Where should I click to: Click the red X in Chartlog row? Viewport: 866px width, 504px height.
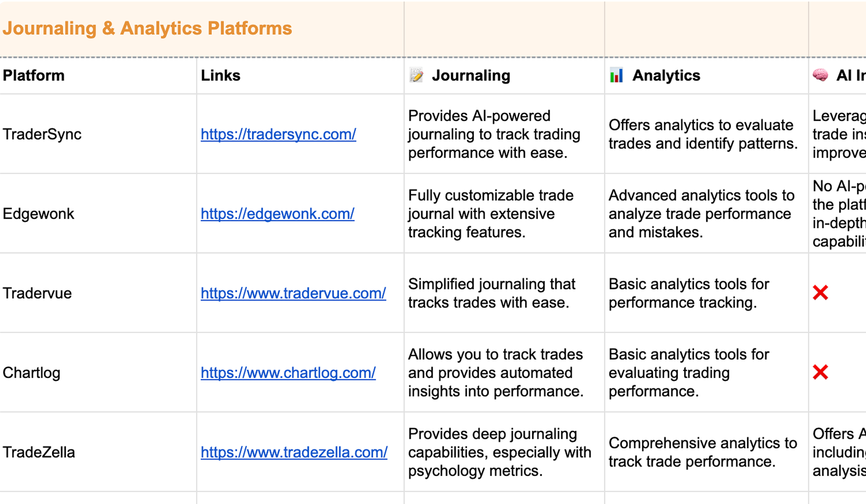coord(820,372)
